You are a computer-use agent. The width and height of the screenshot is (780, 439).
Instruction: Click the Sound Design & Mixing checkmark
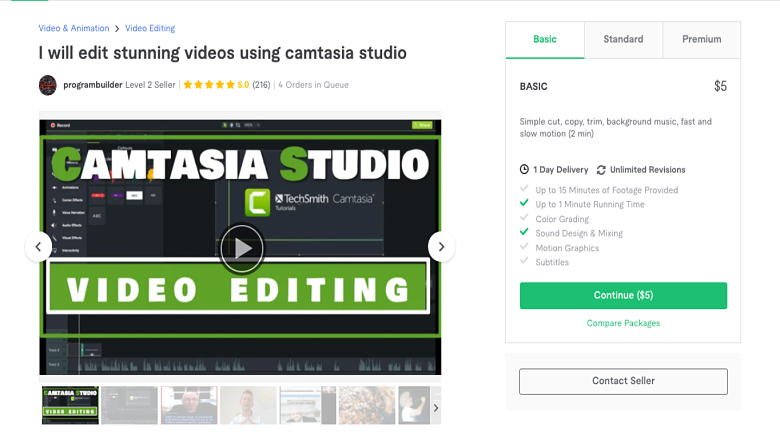coord(524,232)
